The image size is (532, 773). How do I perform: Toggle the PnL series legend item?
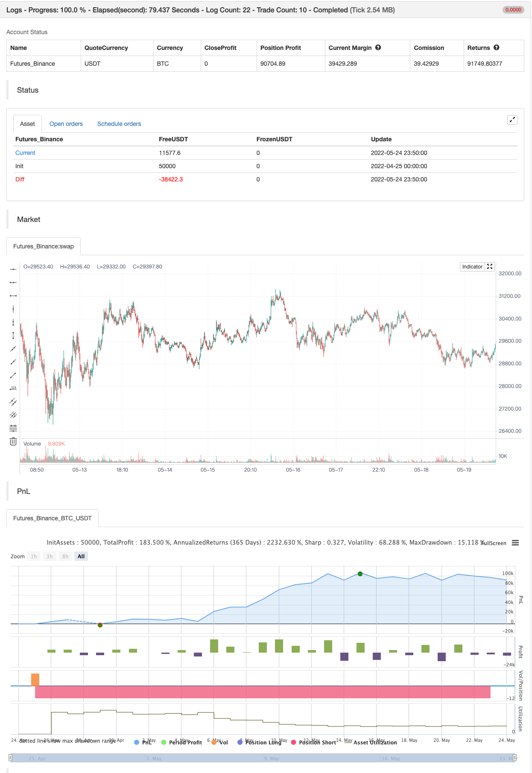(x=143, y=742)
